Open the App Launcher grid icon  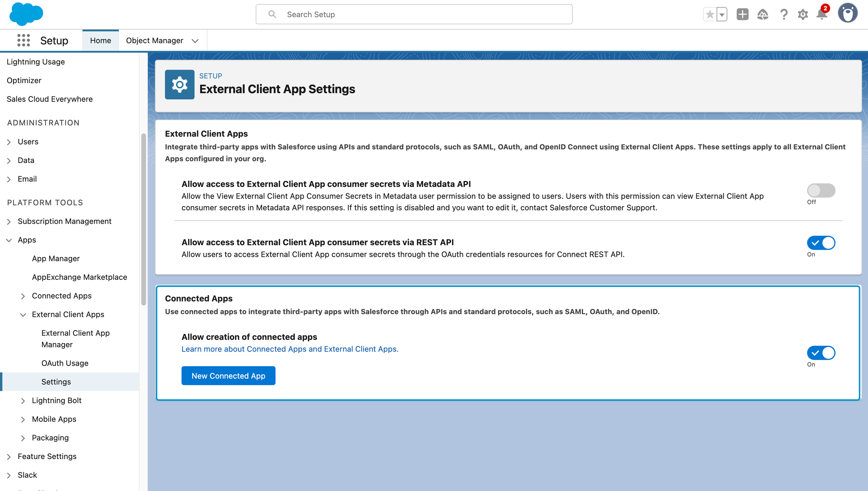24,41
